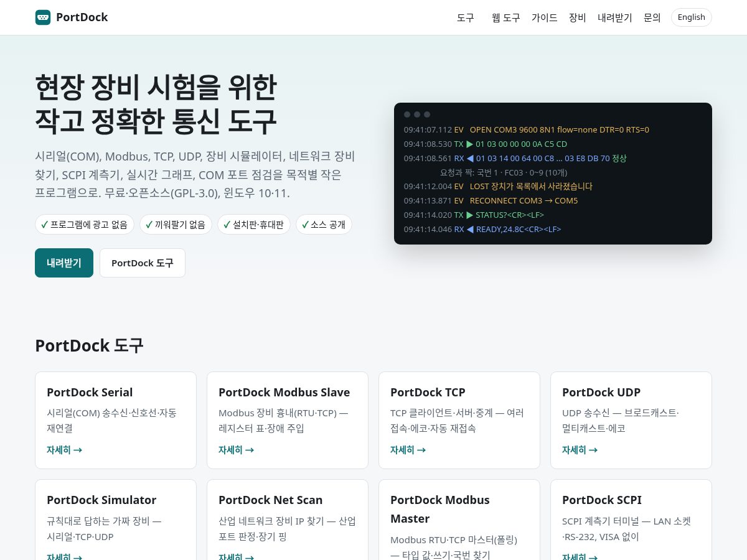Click description 'TCP 클라이언트·서버·중계' text
This screenshot has height=560, width=747.
pos(457,421)
